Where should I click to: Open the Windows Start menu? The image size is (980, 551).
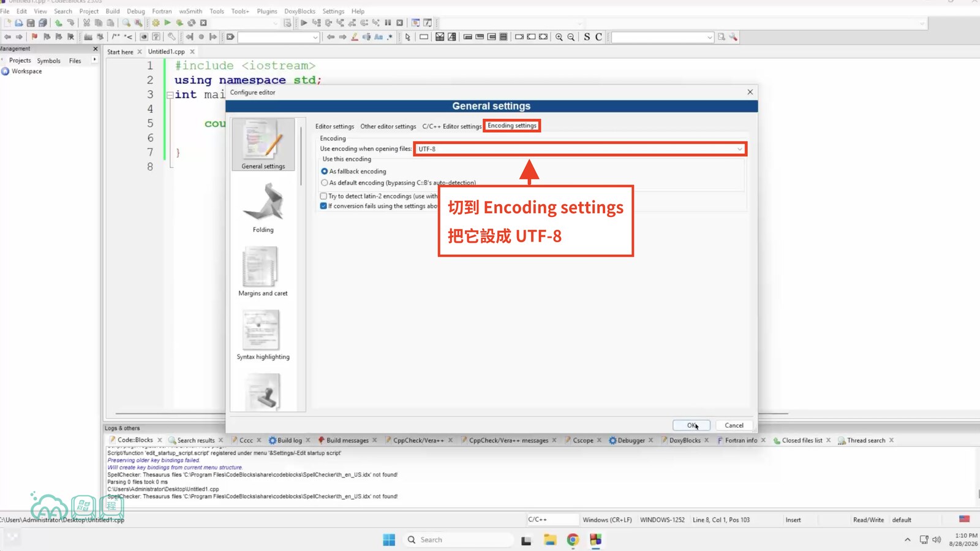389,540
